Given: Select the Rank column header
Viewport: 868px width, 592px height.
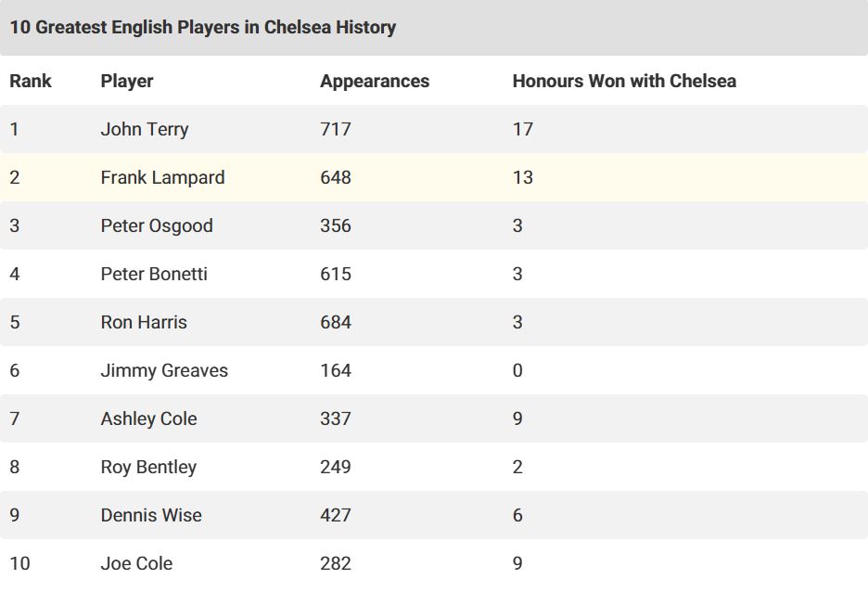Looking at the screenshot, I should click(31, 81).
